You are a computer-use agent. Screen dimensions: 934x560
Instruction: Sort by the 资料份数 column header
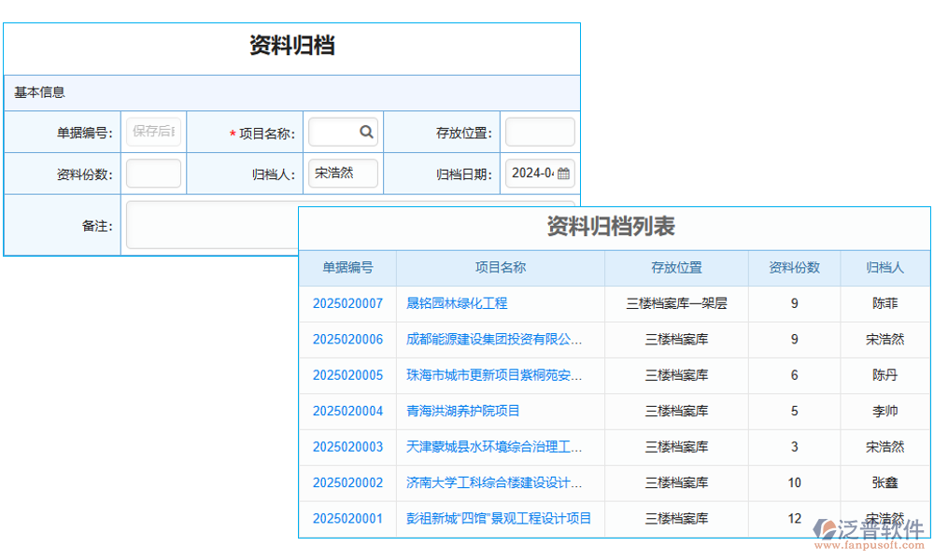[794, 268]
